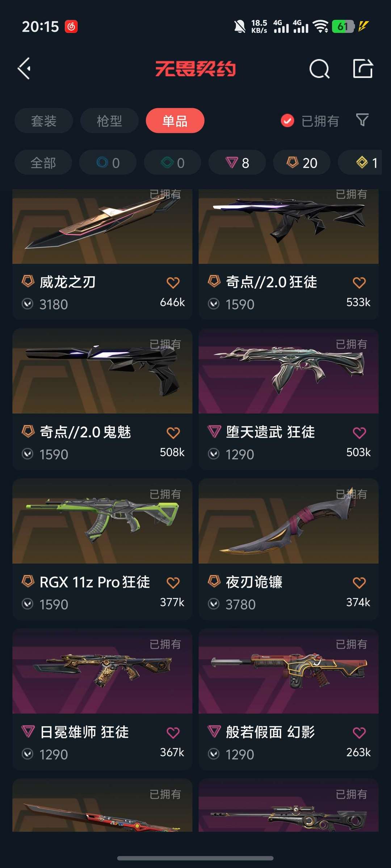Screen dimensions: 391x868
Task: Tap heart on 堕天遗武 狂徒
Action: pyautogui.click(x=359, y=433)
